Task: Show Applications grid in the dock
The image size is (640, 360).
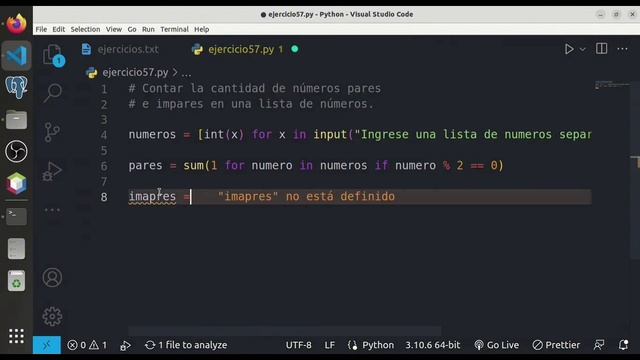Action: pos(16,336)
